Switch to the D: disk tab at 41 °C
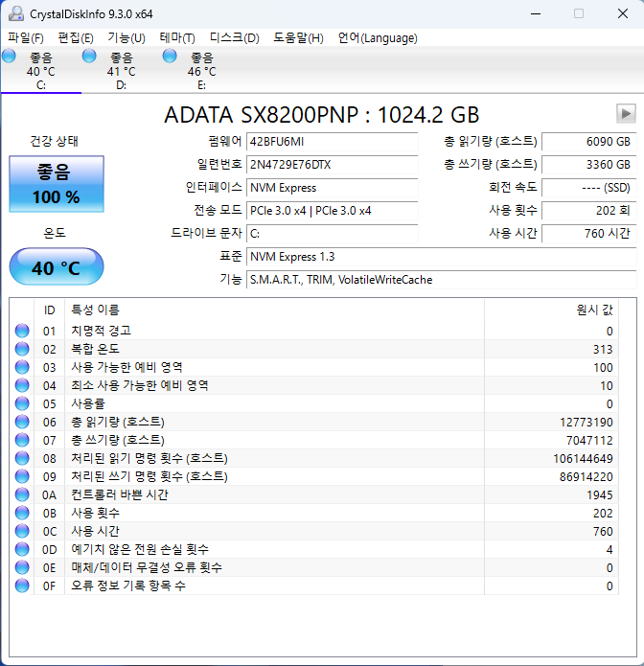The image size is (644, 666). coord(122,71)
